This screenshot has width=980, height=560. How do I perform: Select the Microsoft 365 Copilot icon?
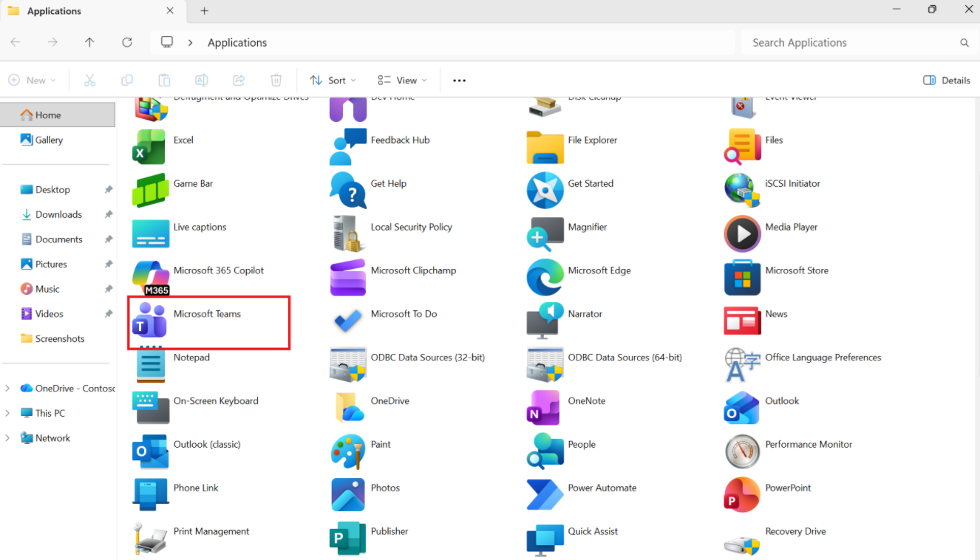coord(151,277)
